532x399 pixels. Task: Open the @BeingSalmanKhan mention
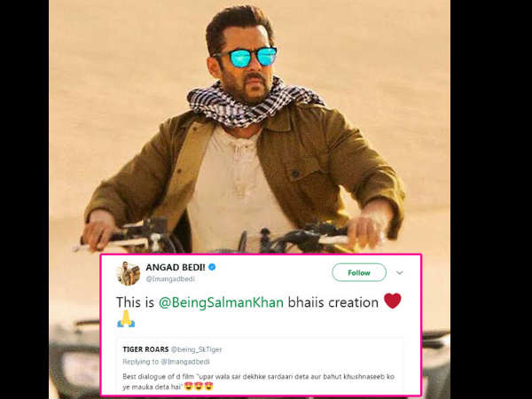(x=221, y=302)
